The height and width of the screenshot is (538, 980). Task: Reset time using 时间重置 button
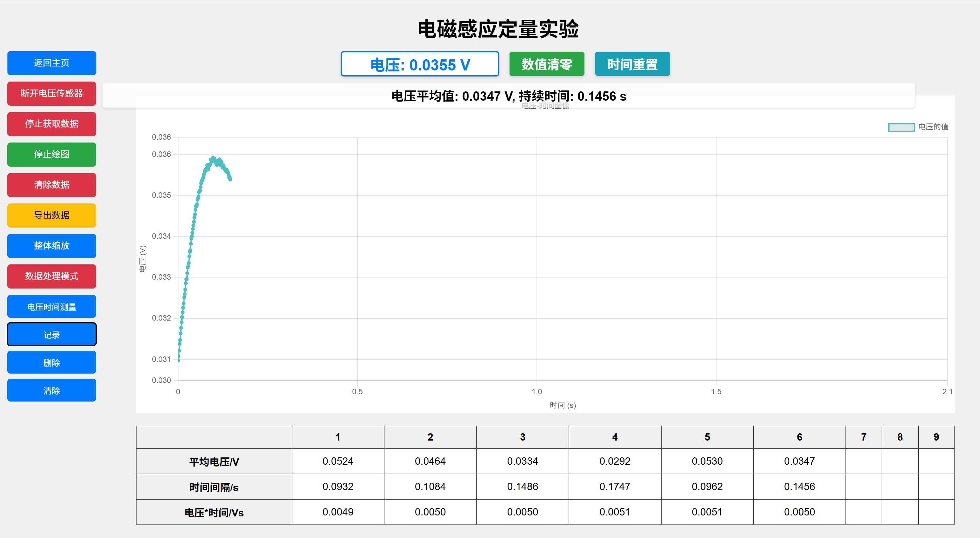point(632,64)
